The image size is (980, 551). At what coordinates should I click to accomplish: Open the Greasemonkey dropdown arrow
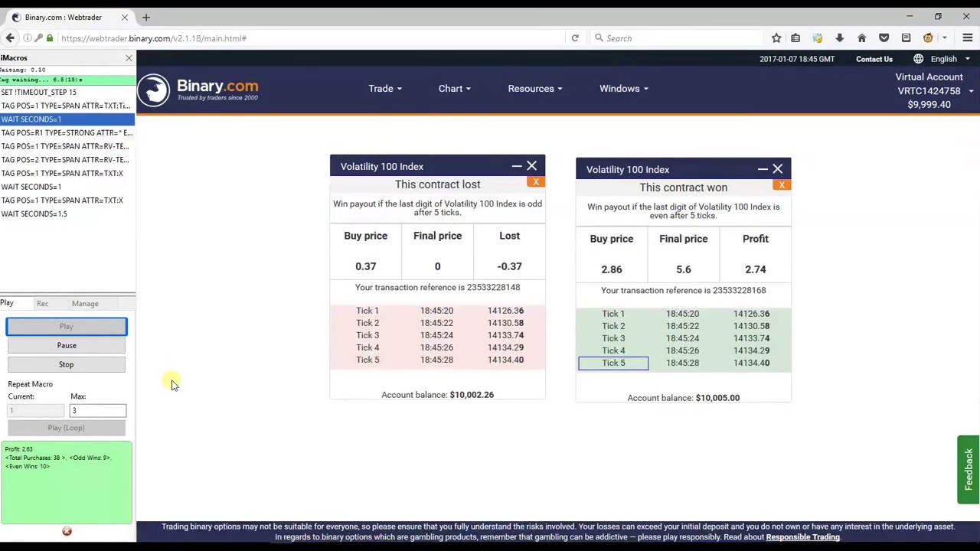945,38
